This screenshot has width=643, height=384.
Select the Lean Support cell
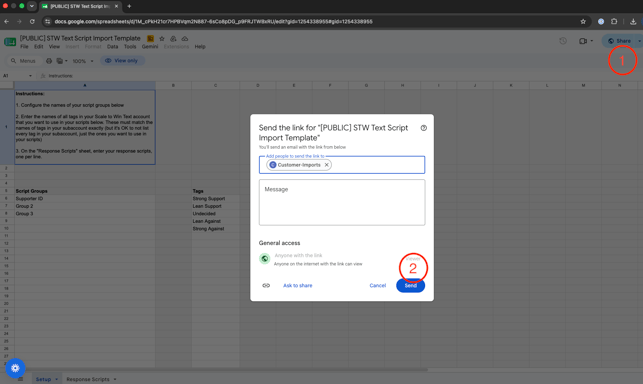215,206
